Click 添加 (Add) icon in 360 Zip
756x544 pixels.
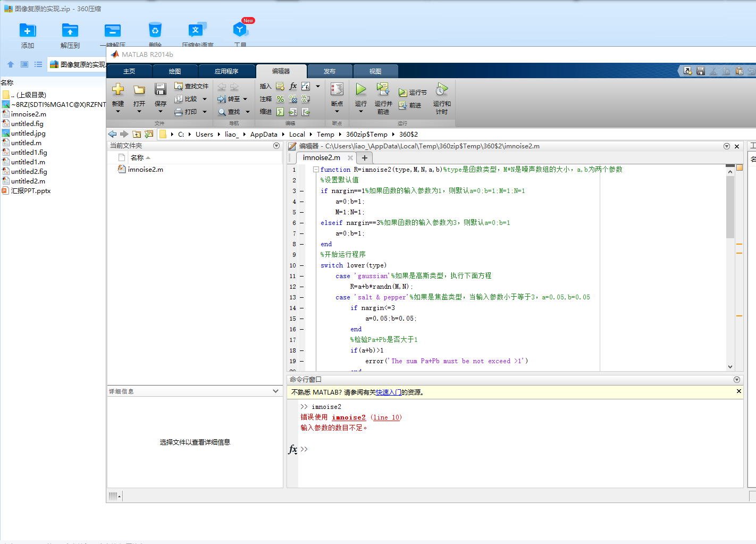pos(28,31)
